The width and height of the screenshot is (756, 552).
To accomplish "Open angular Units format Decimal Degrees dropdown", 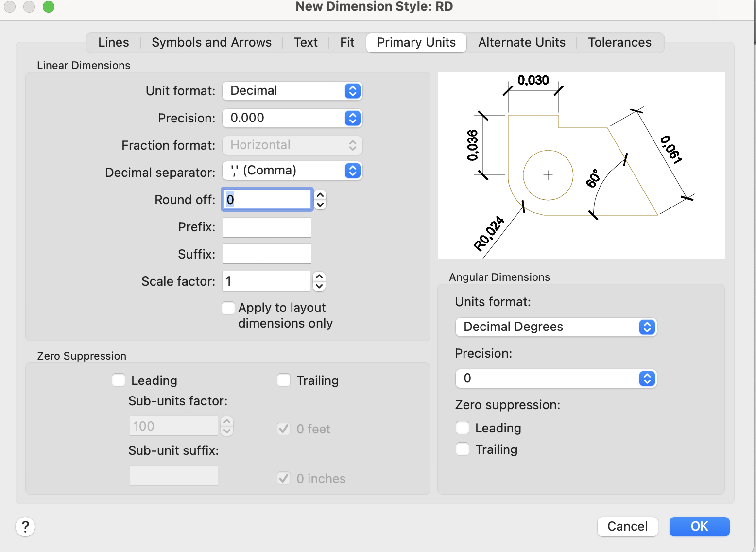I will 555,327.
